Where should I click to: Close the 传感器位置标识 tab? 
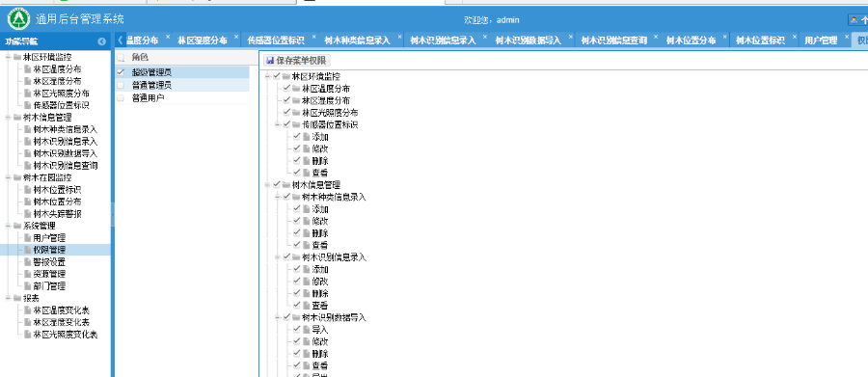[x=313, y=37]
